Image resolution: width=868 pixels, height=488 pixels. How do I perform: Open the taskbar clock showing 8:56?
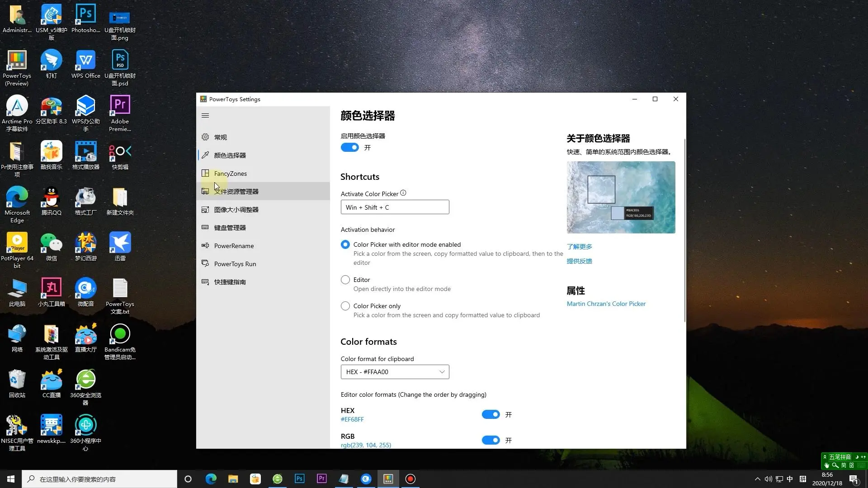pos(827,479)
